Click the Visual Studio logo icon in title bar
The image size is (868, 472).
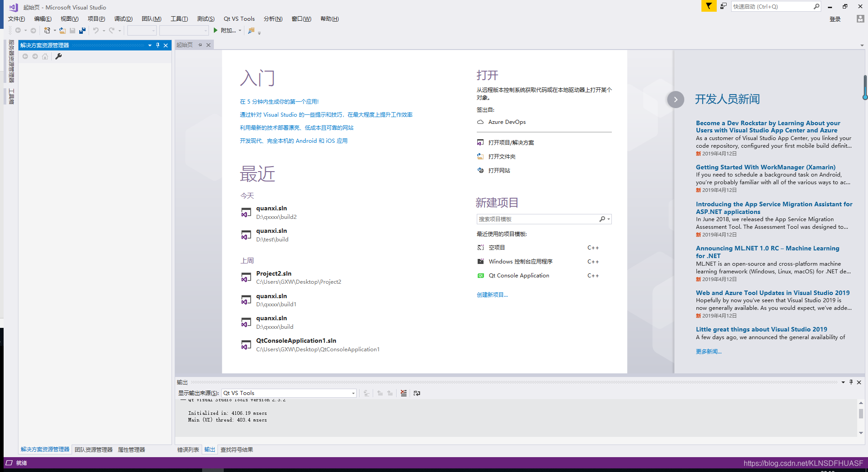14,7
